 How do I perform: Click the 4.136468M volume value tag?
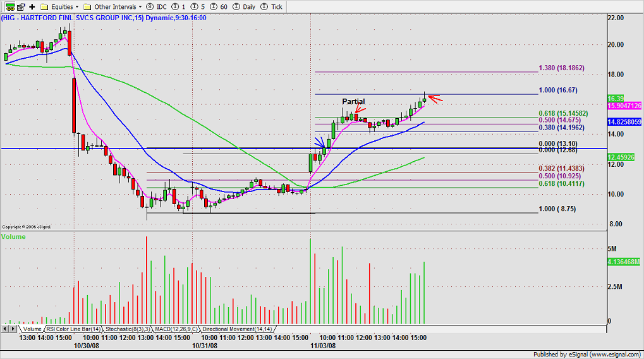(624, 261)
